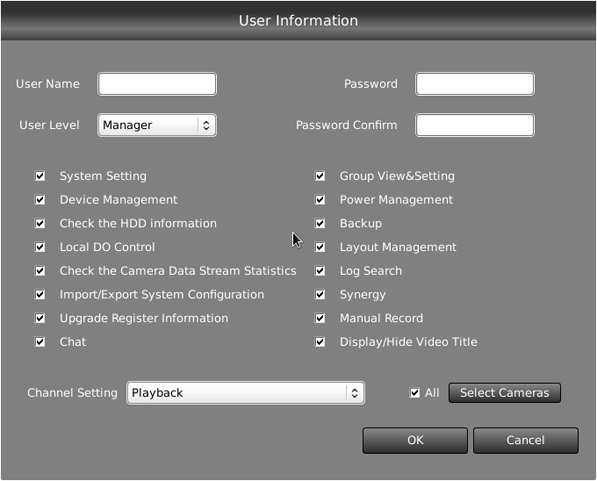Image resolution: width=597 pixels, height=481 pixels.
Task: Confirm with the OK button
Action: 415,440
